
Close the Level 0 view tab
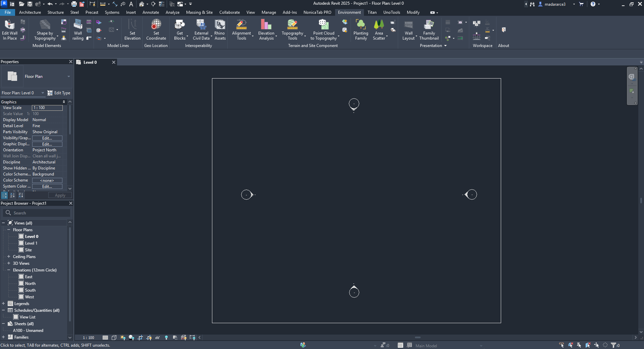[x=114, y=62]
